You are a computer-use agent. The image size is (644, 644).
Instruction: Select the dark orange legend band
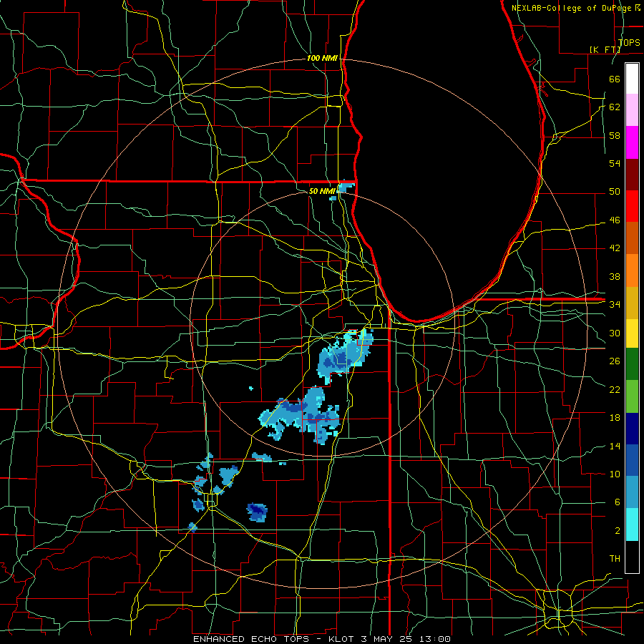(x=632, y=238)
